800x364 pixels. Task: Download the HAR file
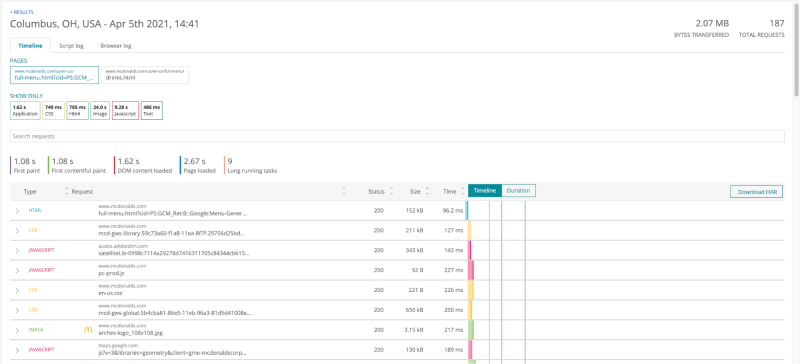point(756,192)
